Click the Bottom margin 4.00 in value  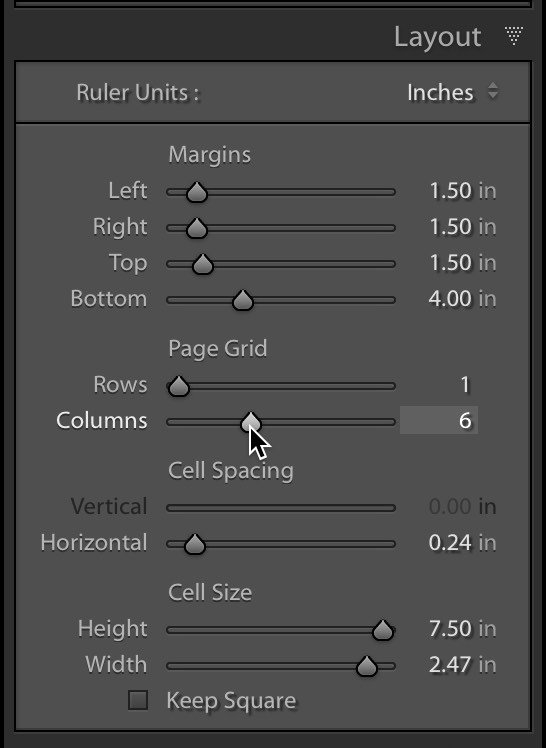(462, 299)
